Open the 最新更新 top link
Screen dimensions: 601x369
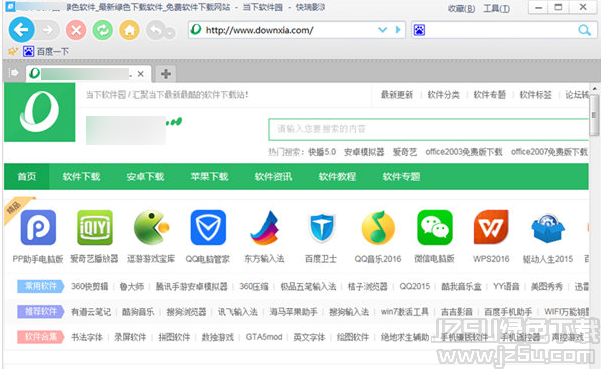(x=397, y=95)
